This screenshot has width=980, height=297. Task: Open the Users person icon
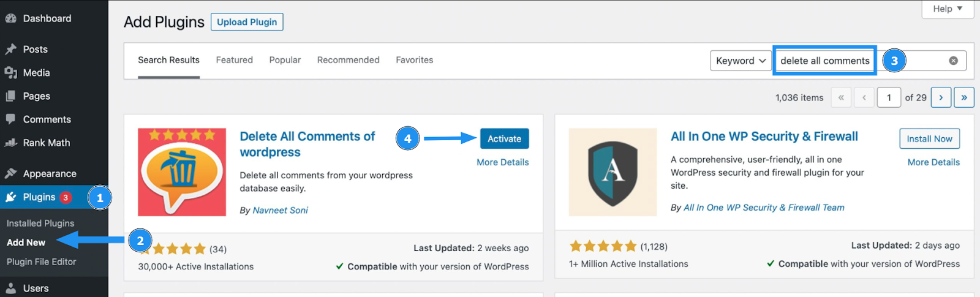click(10, 288)
